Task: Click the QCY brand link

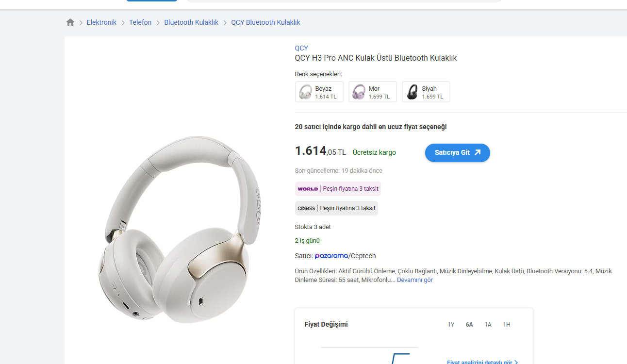Action: coord(301,48)
